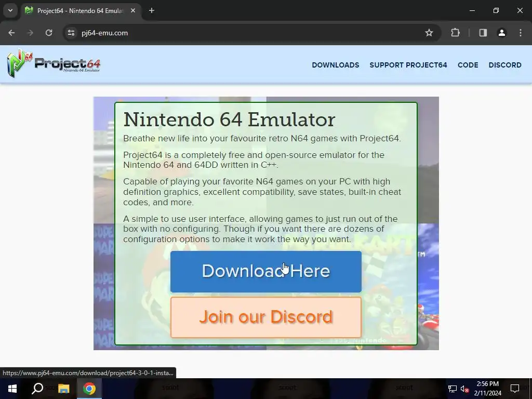The image size is (532, 399).
Task: Click the browser forward arrow
Action: coord(30,33)
